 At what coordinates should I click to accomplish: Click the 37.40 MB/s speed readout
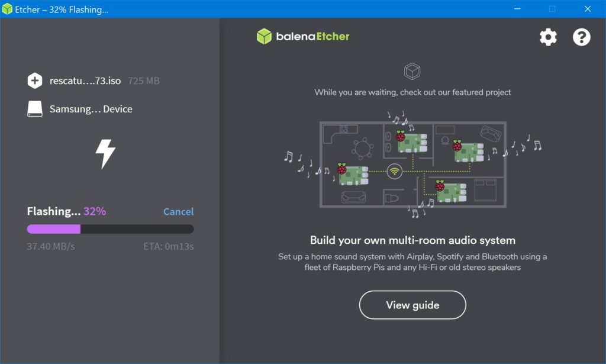(51, 247)
